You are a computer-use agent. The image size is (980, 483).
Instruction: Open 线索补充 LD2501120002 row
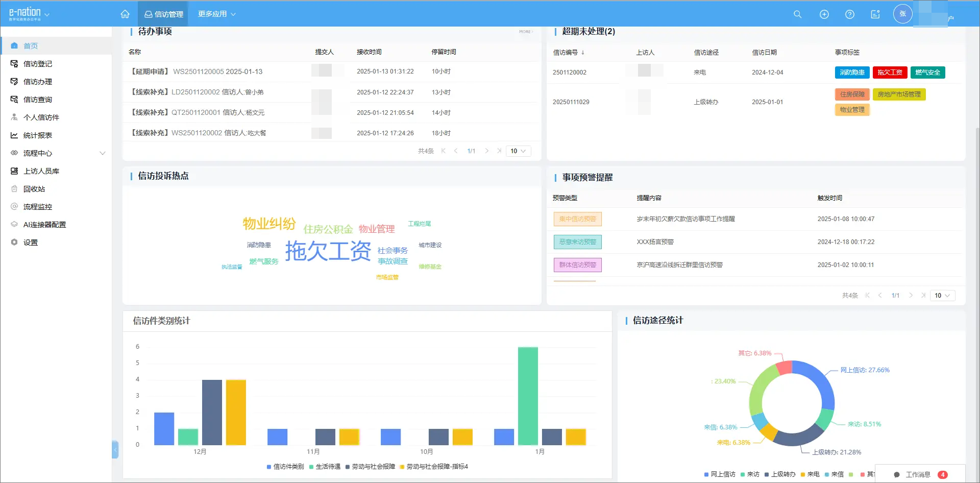point(332,92)
